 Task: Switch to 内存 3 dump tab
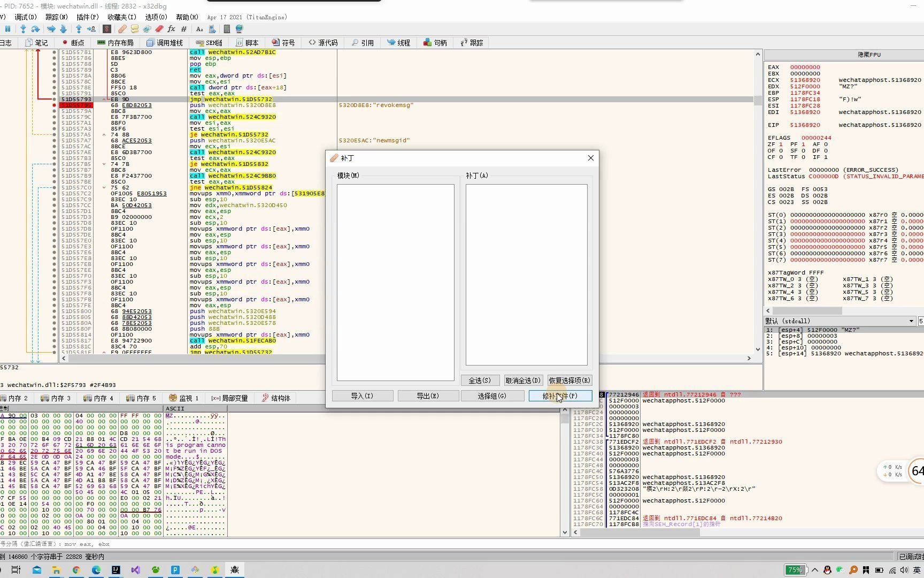tap(56, 398)
